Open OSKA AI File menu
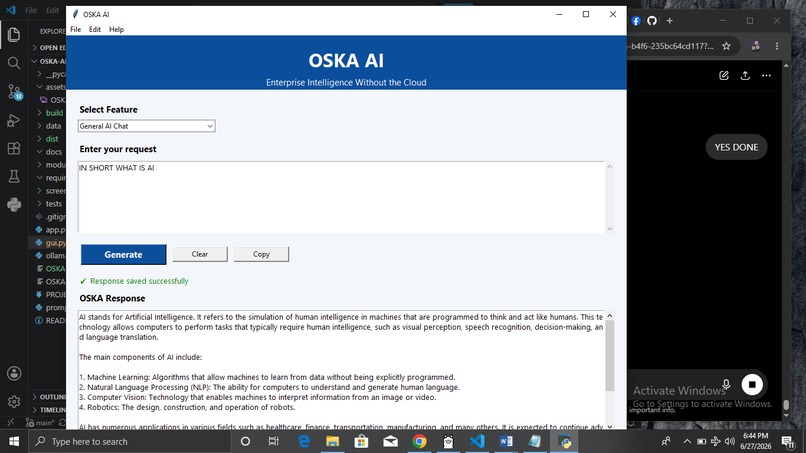Screen dimensions: 806x453 click(76, 29)
